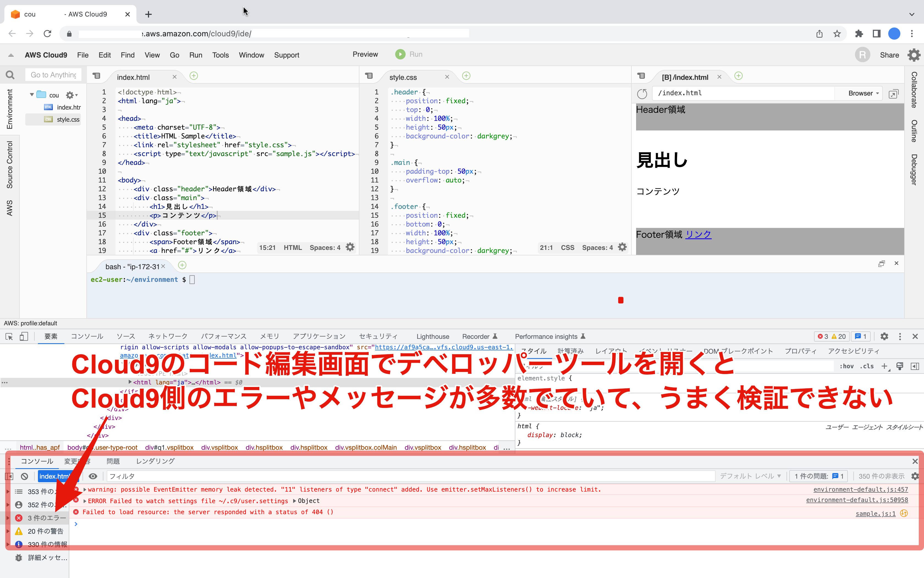The image size is (924, 578).
Task: Expand the html lang="ja" element node
Action: [x=130, y=382]
